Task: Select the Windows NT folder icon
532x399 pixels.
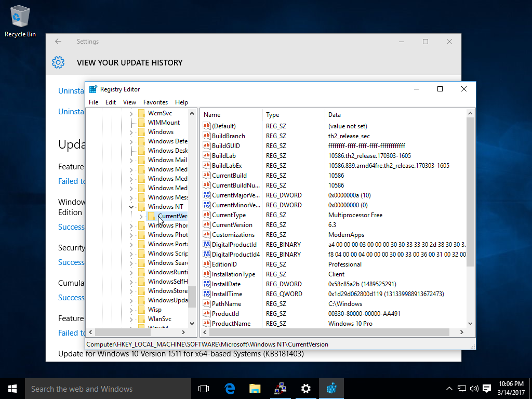Action: [141, 207]
